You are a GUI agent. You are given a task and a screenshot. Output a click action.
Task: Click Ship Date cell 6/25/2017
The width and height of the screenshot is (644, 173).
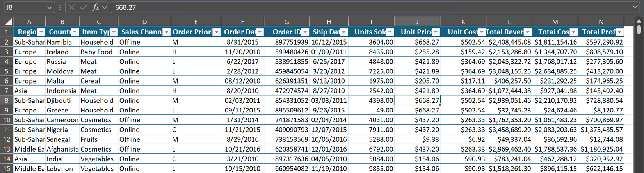click(x=329, y=61)
